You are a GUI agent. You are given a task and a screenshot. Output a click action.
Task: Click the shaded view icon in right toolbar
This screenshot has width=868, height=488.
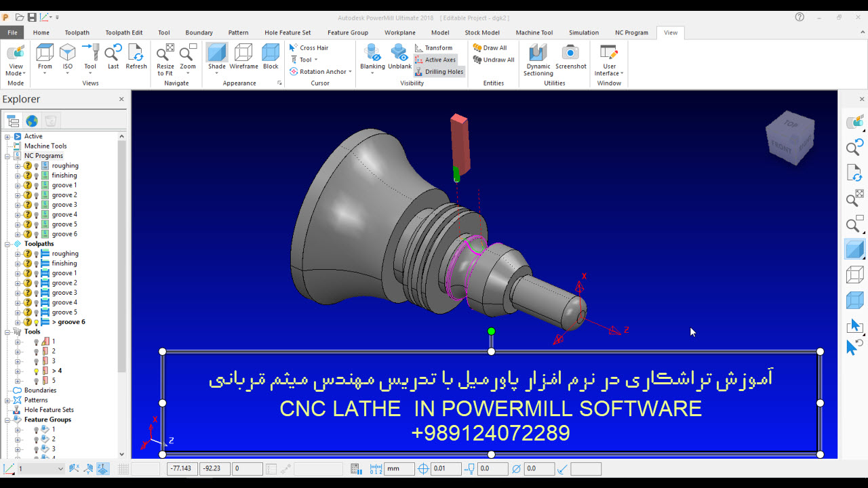coord(854,249)
